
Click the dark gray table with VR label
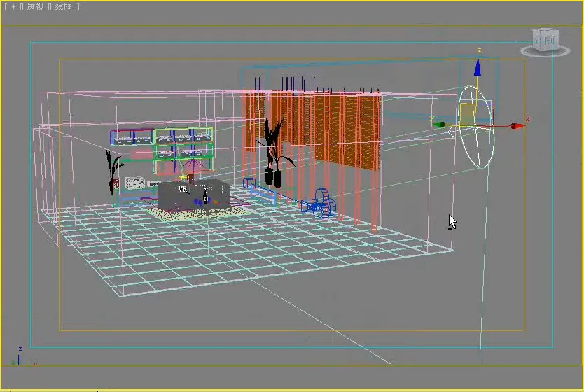[192, 195]
